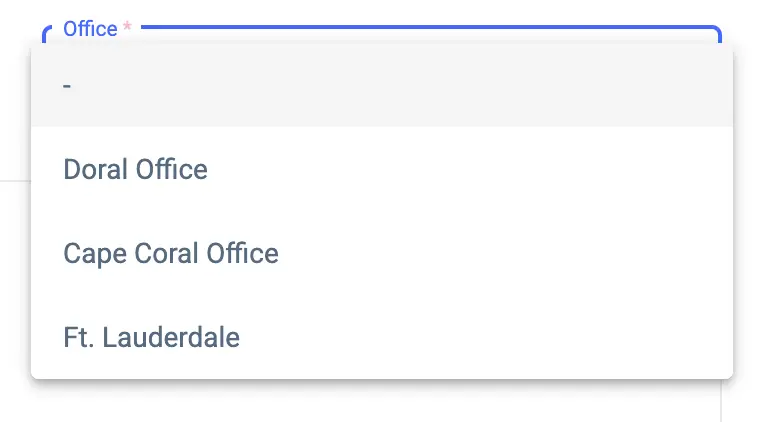Pick Ft. Lauderdale in the list
Screen dimensions: 776x422
[x=152, y=337]
